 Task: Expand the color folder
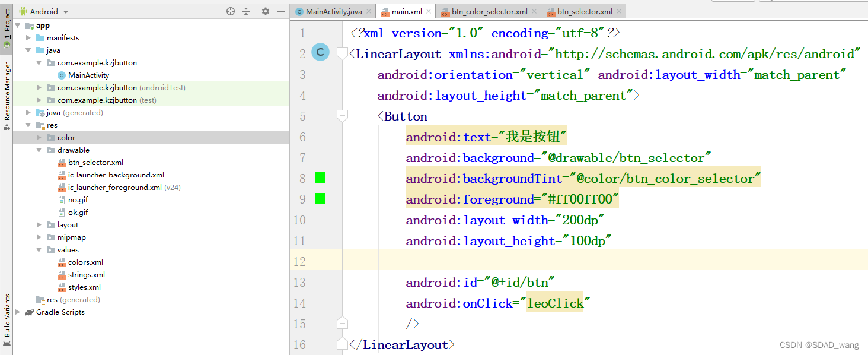[x=39, y=138]
